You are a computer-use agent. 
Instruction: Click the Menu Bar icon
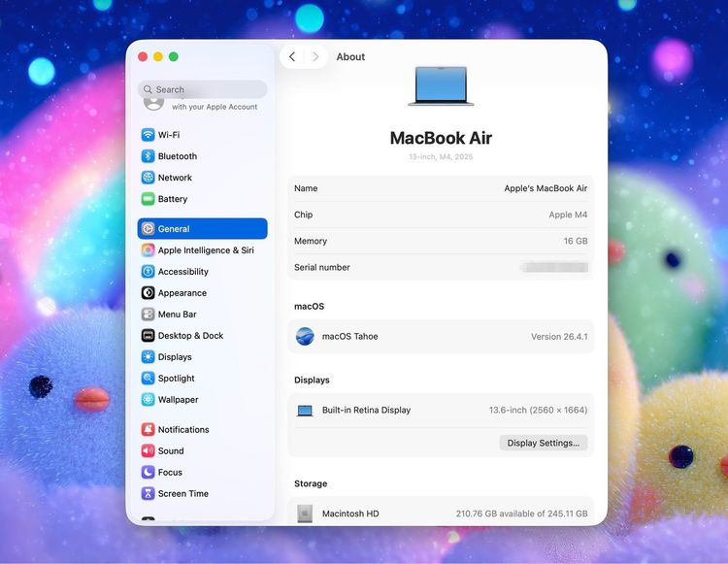[x=148, y=314]
